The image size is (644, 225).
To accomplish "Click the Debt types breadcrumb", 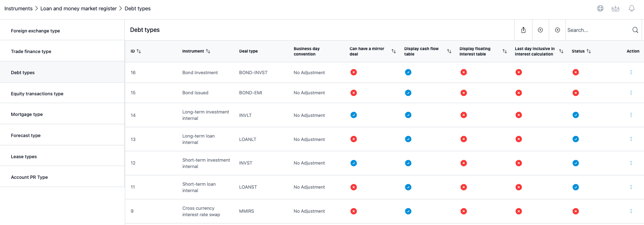I will pos(138,8).
